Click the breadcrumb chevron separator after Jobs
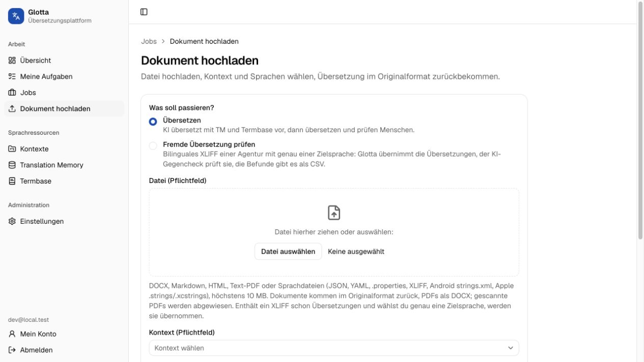Image resolution: width=644 pixels, height=362 pixels. point(163,41)
